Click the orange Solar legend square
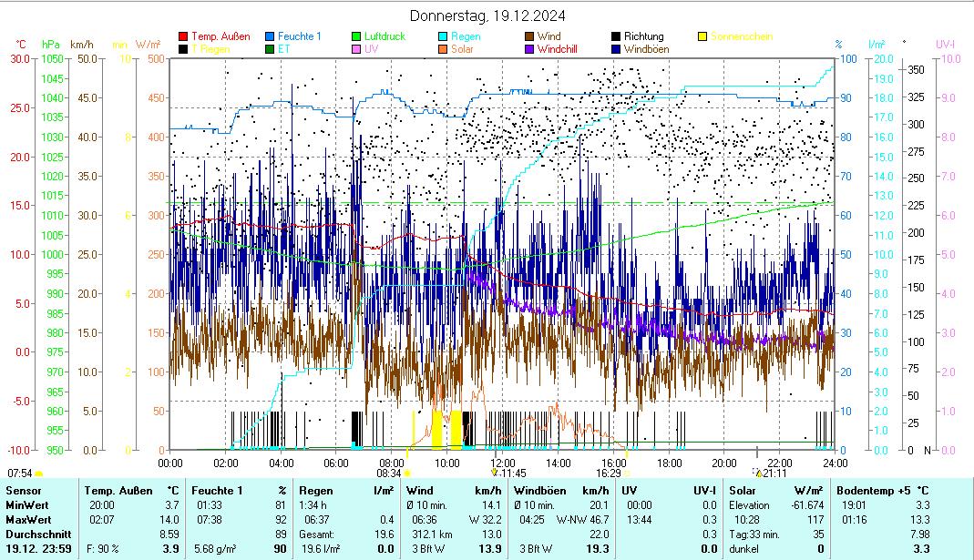The height and width of the screenshot is (560, 974). tap(443, 48)
